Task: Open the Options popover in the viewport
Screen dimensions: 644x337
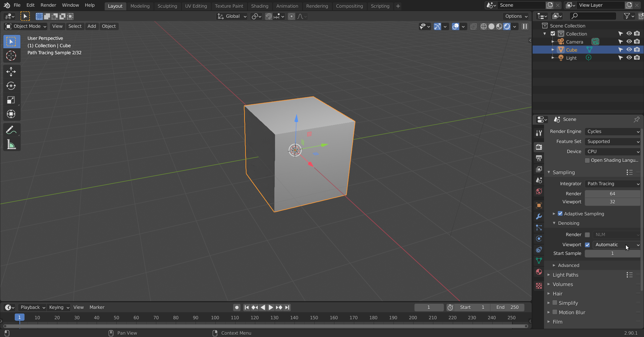Action: [x=516, y=16]
